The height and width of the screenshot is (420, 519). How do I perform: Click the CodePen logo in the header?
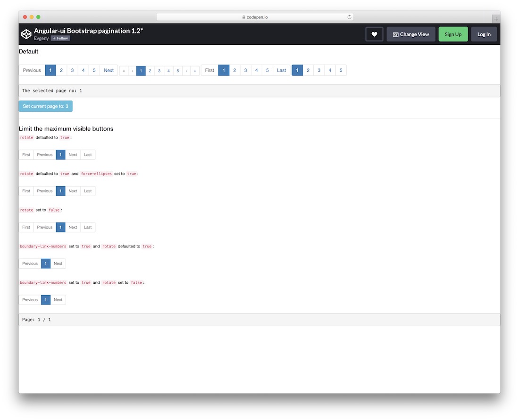click(x=26, y=33)
